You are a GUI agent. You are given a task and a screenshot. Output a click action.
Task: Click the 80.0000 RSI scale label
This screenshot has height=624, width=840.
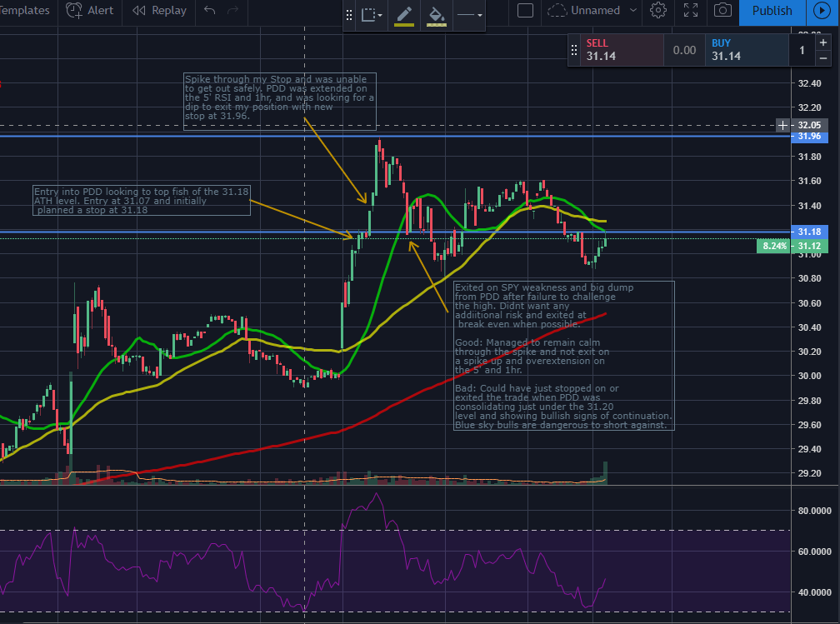pyautogui.click(x=813, y=511)
